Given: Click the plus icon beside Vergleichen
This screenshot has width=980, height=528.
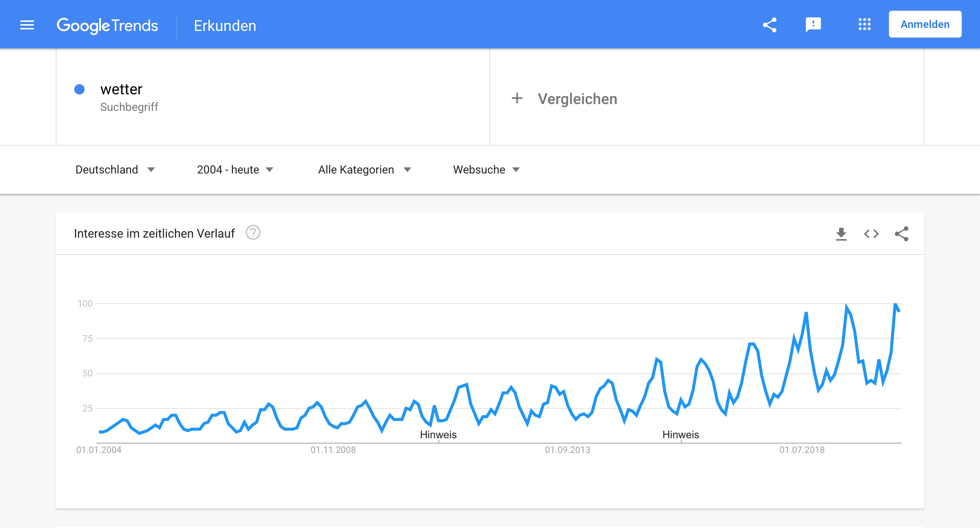Looking at the screenshot, I should pos(517,98).
